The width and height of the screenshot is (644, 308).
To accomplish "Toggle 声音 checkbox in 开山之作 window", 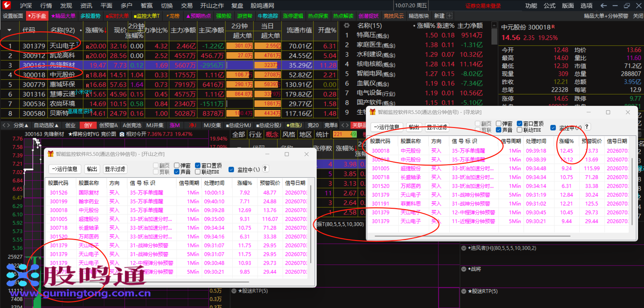I will 177,172.
